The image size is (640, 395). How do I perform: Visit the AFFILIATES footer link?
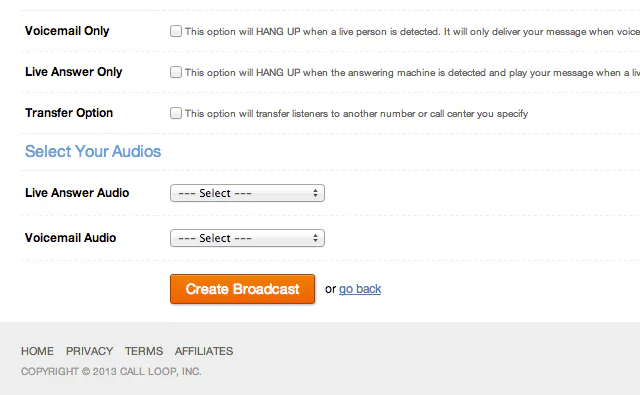(204, 351)
